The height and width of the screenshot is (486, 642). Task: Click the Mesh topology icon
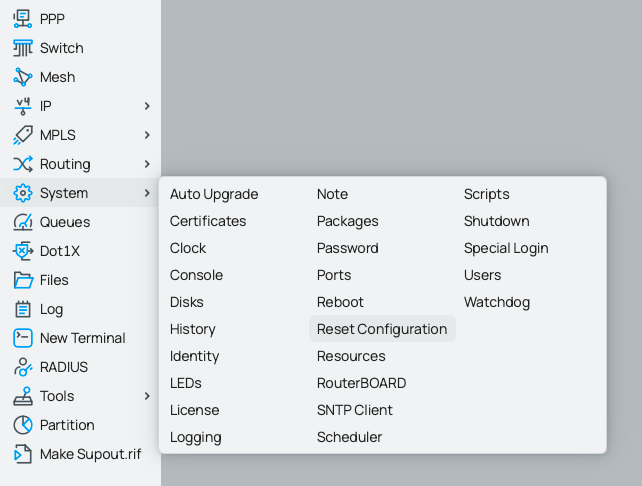[23, 77]
